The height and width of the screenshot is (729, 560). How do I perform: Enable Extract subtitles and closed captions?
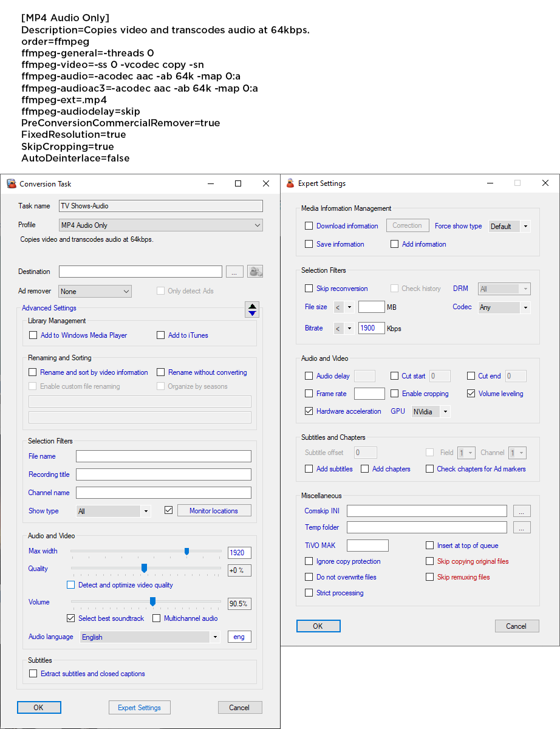point(33,674)
